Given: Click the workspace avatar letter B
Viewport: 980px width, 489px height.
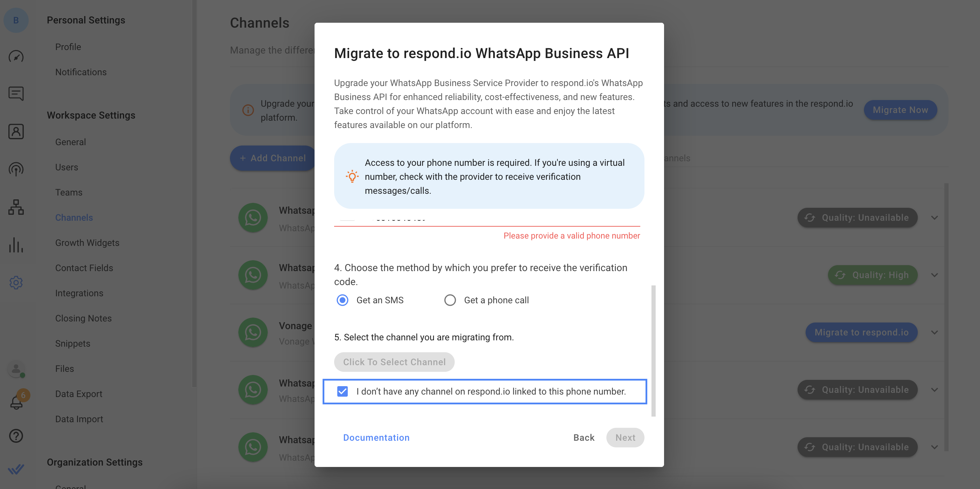Looking at the screenshot, I should point(16,20).
